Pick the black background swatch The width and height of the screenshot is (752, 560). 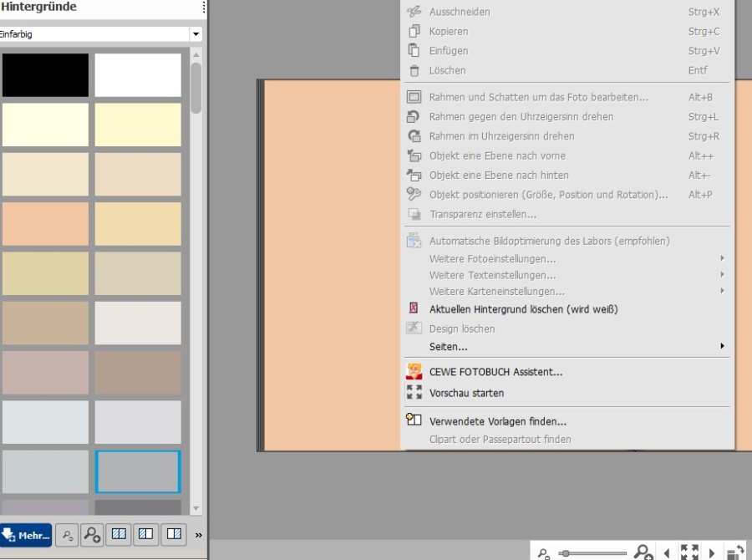point(45,75)
